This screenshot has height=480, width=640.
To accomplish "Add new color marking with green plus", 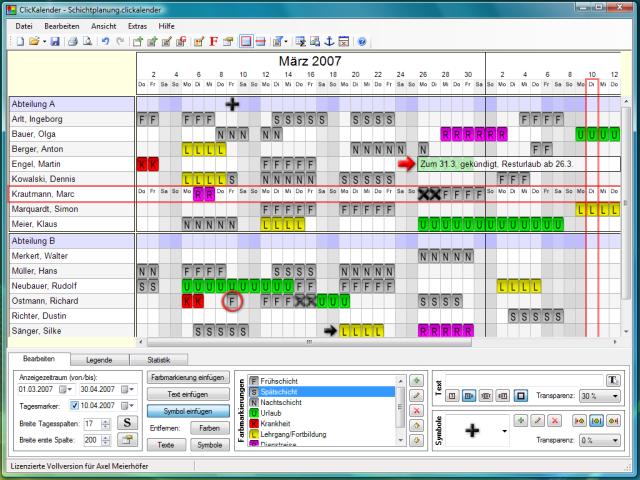I will coord(415,381).
